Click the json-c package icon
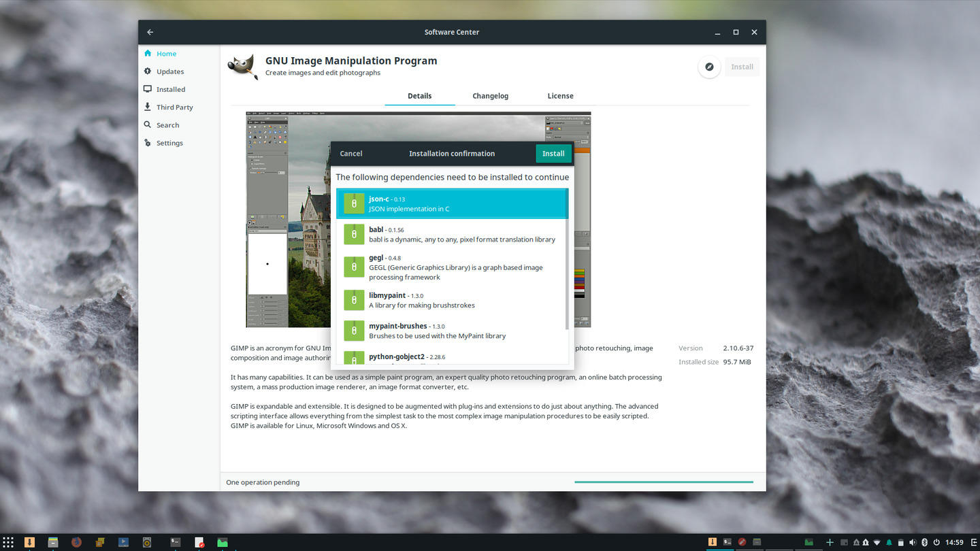980x551 pixels. (354, 203)
